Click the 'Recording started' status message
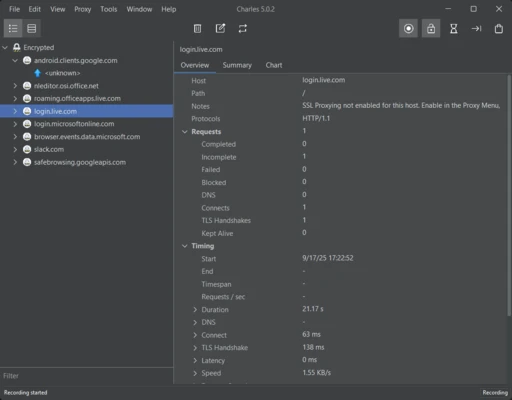The image size is (512, 400). point(26,392)
